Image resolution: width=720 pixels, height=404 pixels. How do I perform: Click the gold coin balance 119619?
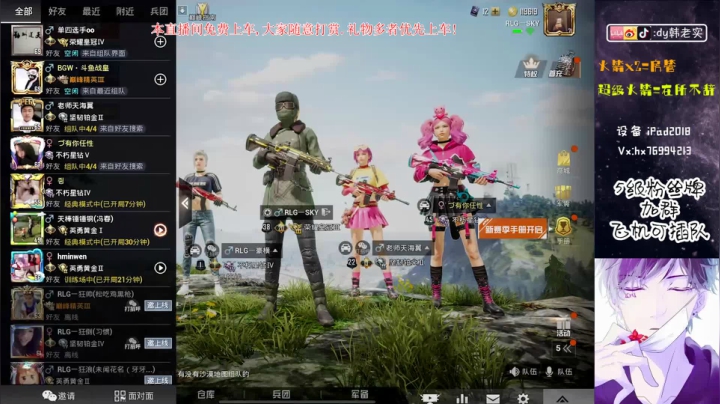(523, 11)
